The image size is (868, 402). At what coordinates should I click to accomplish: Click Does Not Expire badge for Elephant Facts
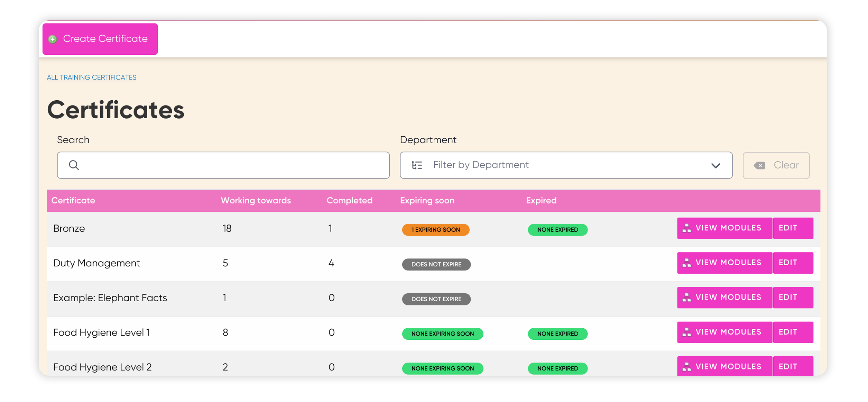pos(436,299)
